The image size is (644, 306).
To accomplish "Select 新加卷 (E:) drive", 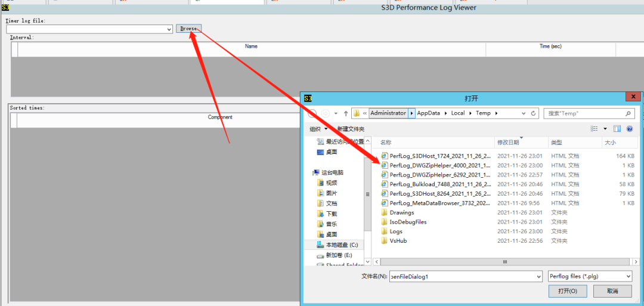I will [335, 255].
